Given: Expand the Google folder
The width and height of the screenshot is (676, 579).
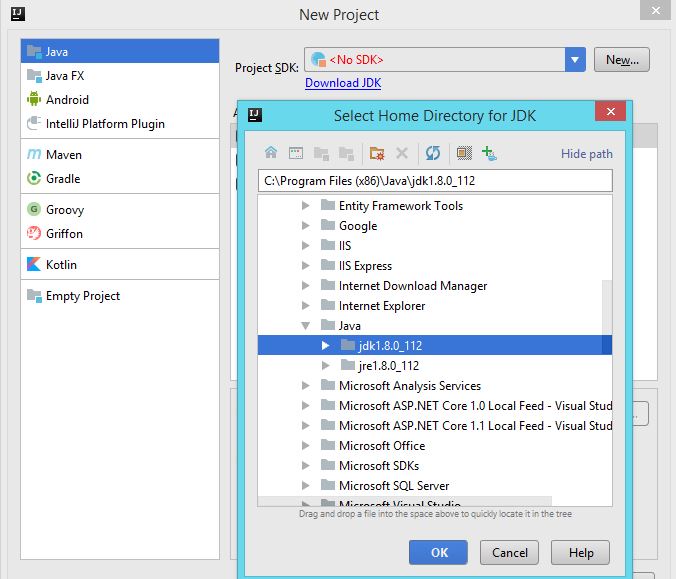Looking at the screenshot, I should (307, 226).
